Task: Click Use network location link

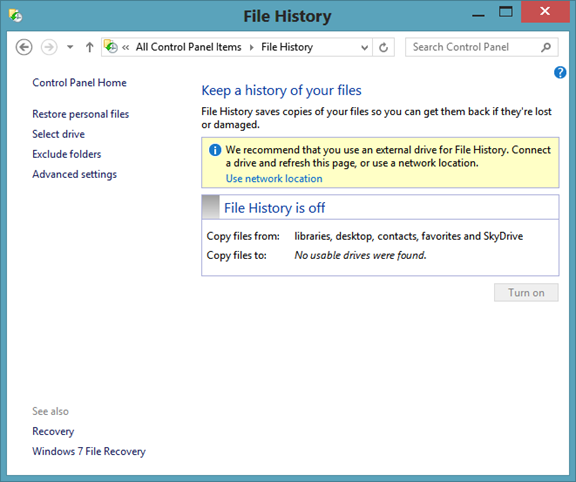Action: click(274, 179)
